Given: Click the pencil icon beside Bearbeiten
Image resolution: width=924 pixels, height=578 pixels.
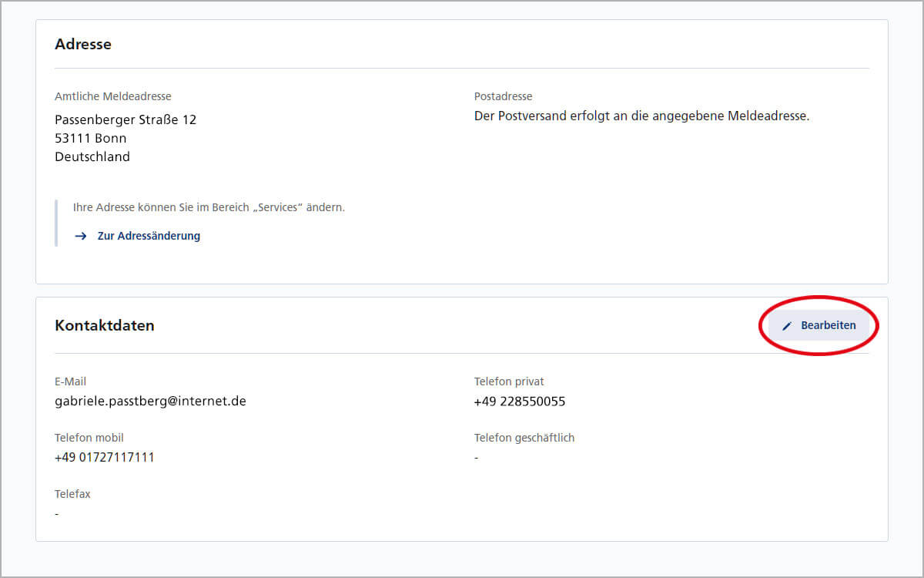Looking at the screenshot, I should point(787,326).
